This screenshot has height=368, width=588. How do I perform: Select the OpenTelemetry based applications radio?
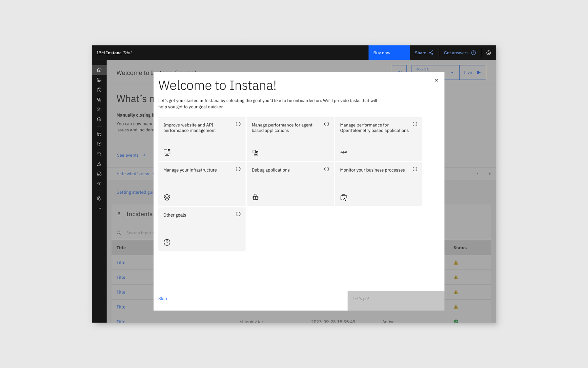[415, 124]
